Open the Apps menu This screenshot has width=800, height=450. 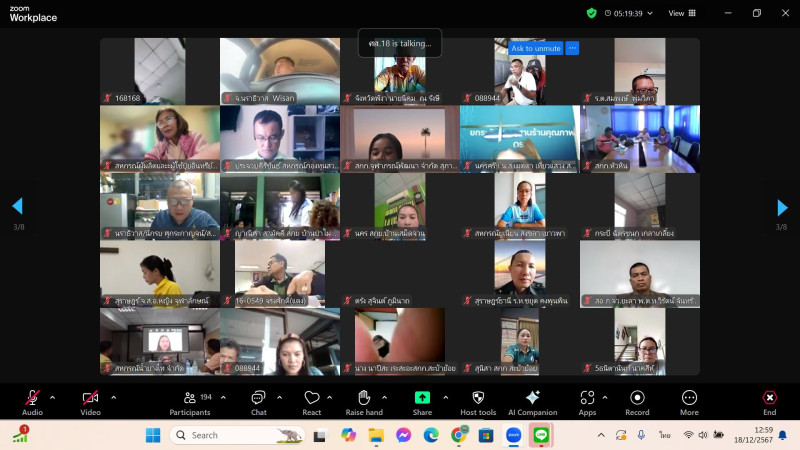587,402
